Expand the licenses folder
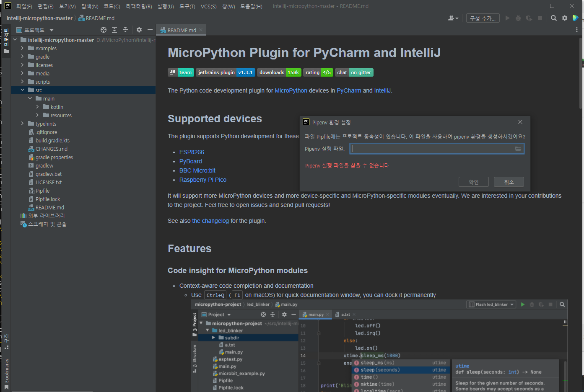The width and height of the screenshot is (584, 392). click(x=22, y=65)
